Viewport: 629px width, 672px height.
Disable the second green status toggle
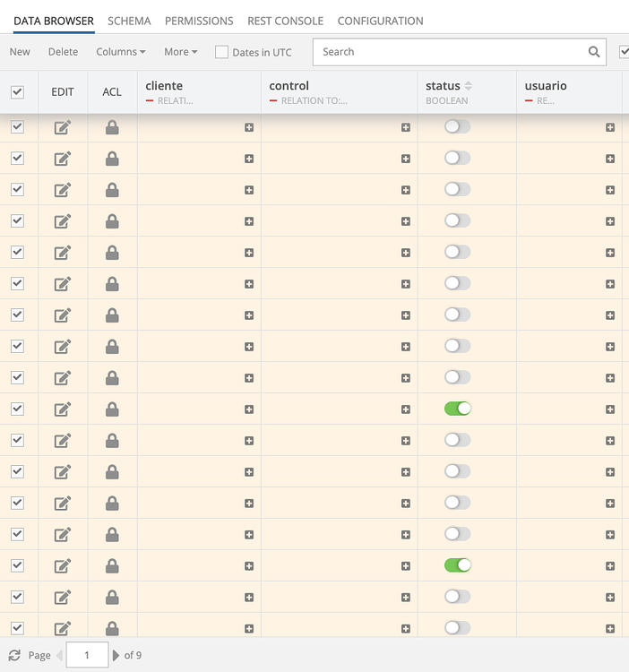click(457, 565)
